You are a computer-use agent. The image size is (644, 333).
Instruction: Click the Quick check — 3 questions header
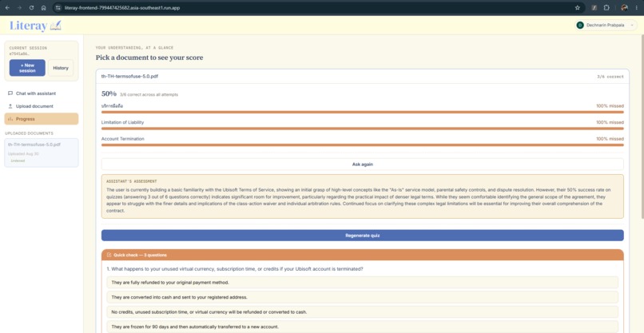coord(362,255)
